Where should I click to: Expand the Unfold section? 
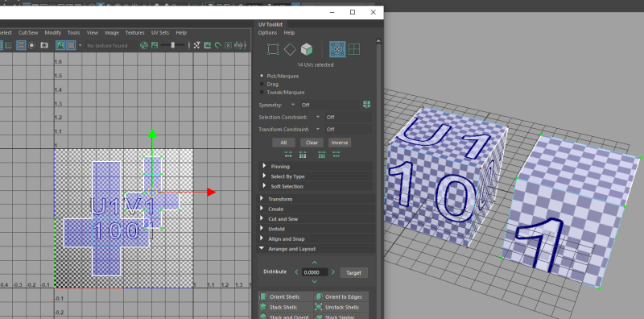click(x=316, y=229)
